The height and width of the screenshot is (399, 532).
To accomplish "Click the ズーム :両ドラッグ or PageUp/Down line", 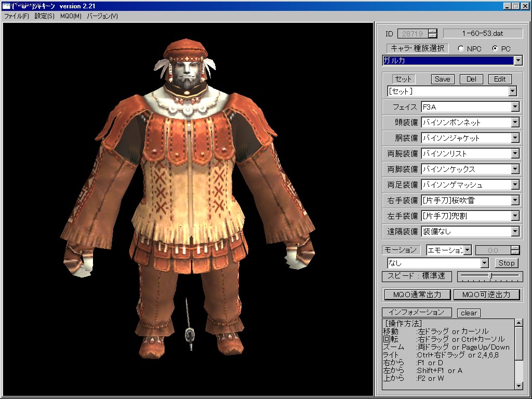I will pyautogui.click(x=446, y=347).
